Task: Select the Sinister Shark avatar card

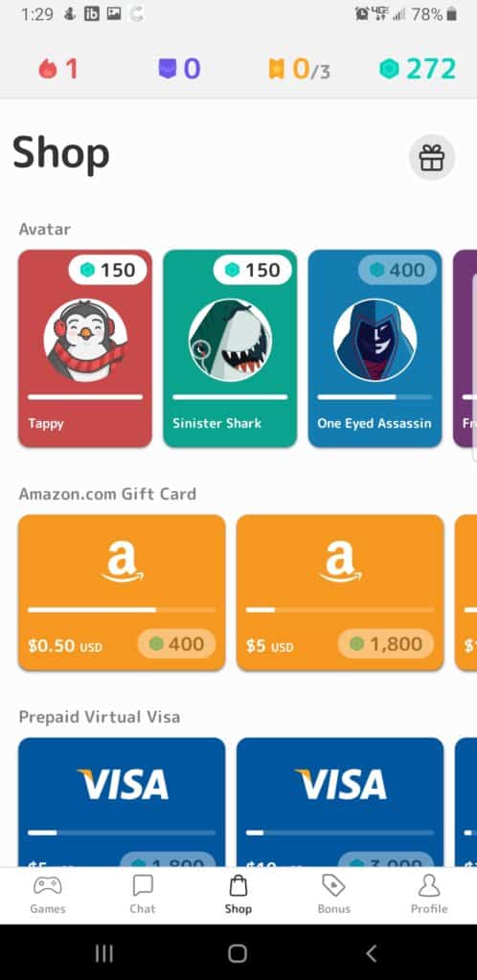Action: [230, 348]
